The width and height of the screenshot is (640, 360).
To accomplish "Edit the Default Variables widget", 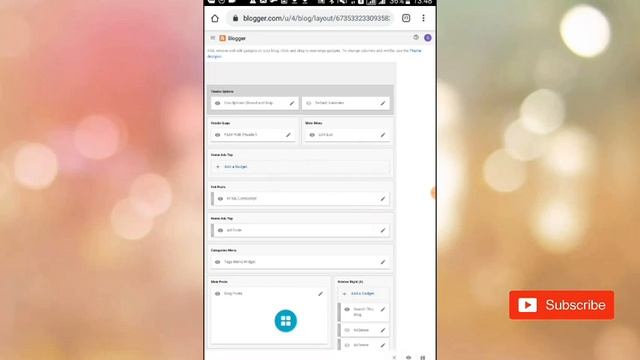I will (x=383, y=103).
